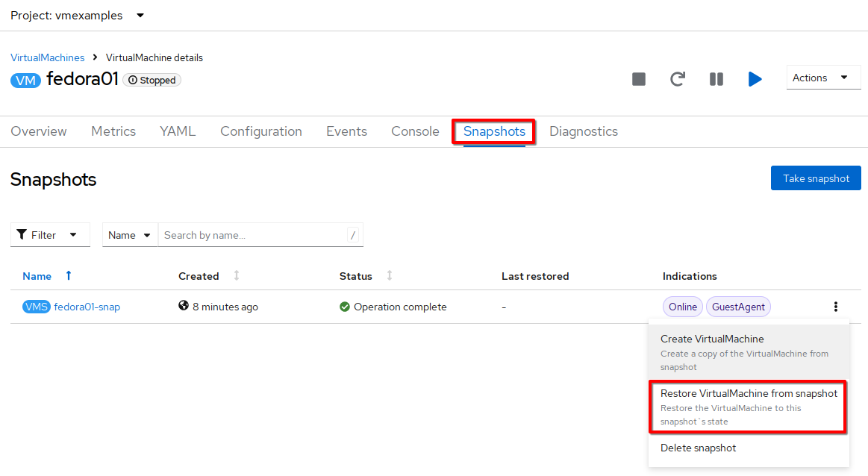Restart the virtual machine with reload icon

pyautogui.click(x=678, y=79)
